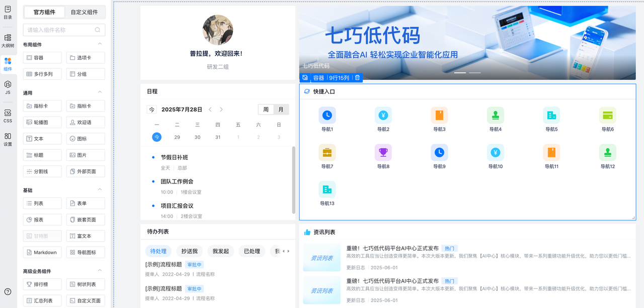
Task: Select the second carousel indicator on banner
Action: click(x=474, y=73)
